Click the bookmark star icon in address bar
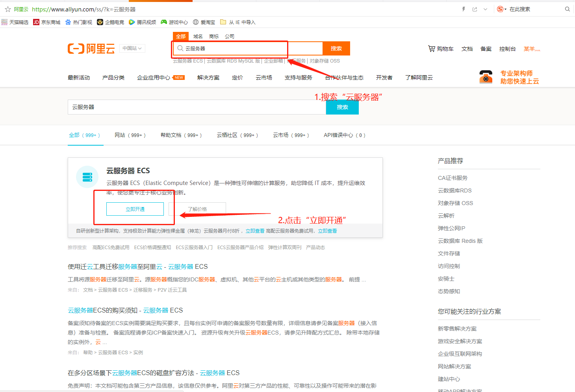Screen dimensions: 575x392 coord(8,9)
